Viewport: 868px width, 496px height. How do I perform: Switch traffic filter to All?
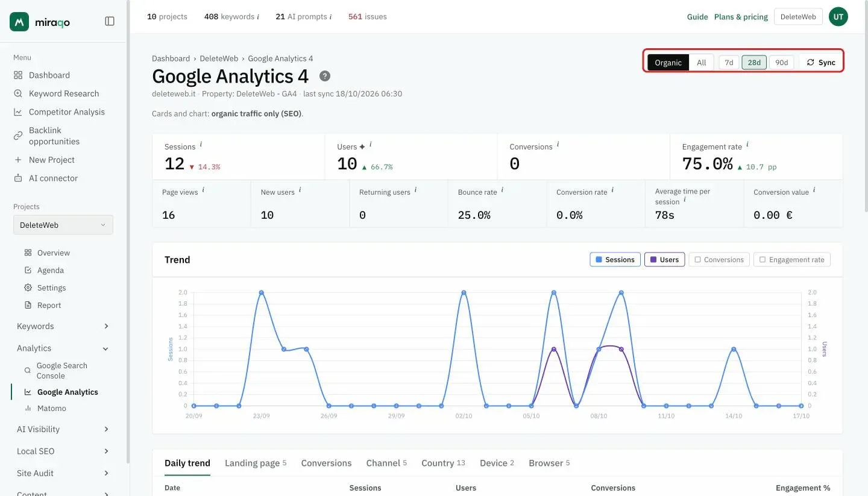[701, 63]
